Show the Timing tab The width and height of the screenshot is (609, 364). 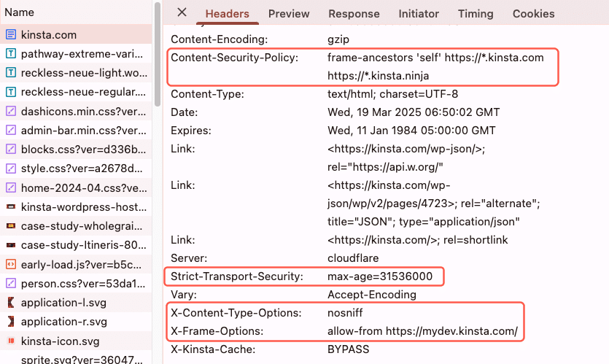pyautogui.click(x=476, y=14)
